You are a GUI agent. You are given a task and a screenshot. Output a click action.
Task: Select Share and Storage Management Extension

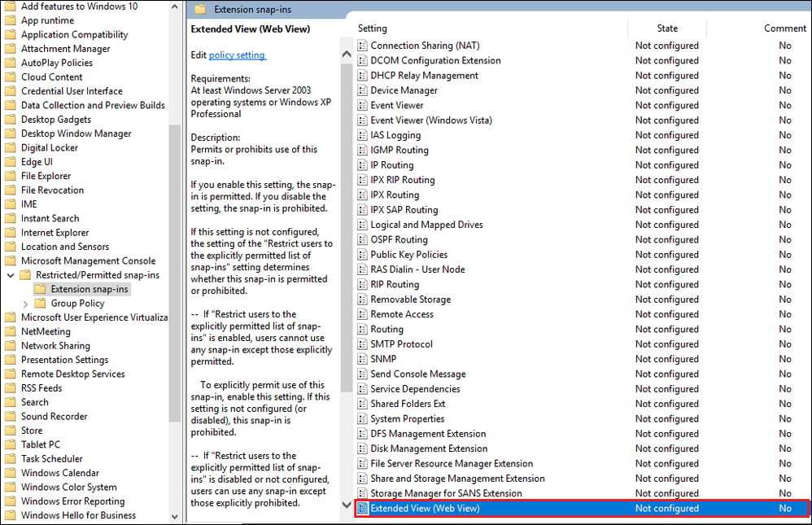pos(457,479)
